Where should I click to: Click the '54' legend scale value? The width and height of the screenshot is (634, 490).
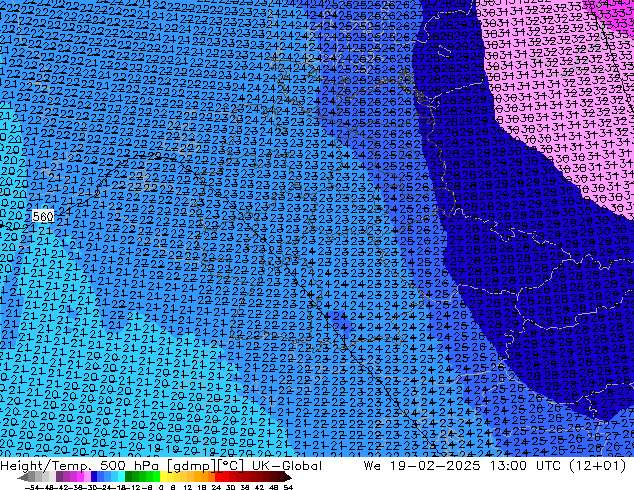288,487
